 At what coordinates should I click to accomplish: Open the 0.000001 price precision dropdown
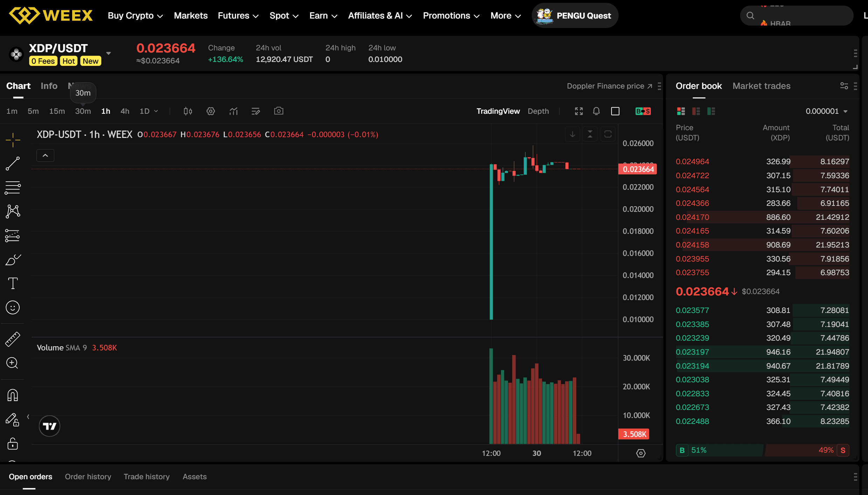(x=827, y=111)
